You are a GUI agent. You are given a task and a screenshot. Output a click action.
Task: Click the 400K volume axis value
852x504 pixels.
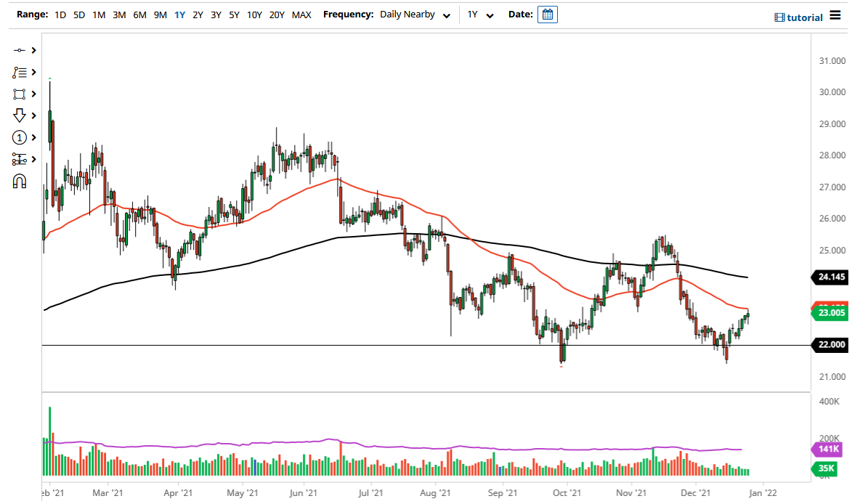829,402
